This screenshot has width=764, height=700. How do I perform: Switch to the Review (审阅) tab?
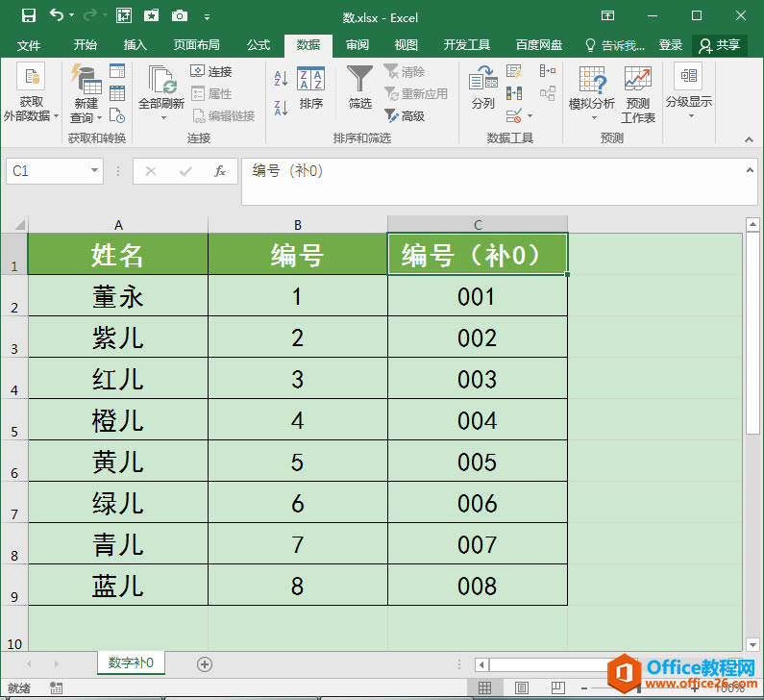357,45
